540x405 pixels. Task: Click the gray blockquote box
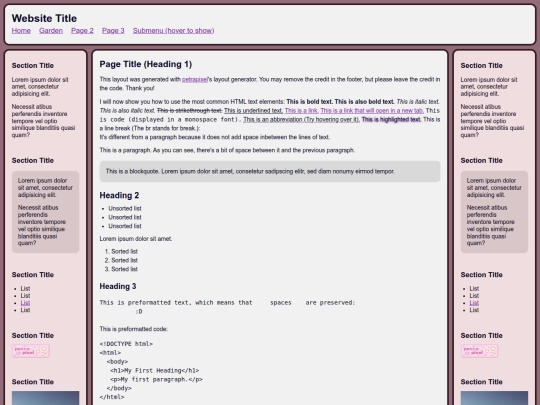point(270,172)
